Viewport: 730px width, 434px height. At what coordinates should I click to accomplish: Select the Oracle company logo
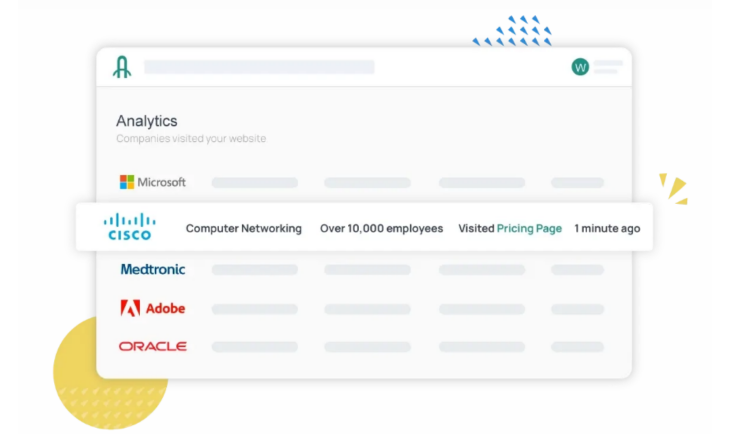[153, 346]
